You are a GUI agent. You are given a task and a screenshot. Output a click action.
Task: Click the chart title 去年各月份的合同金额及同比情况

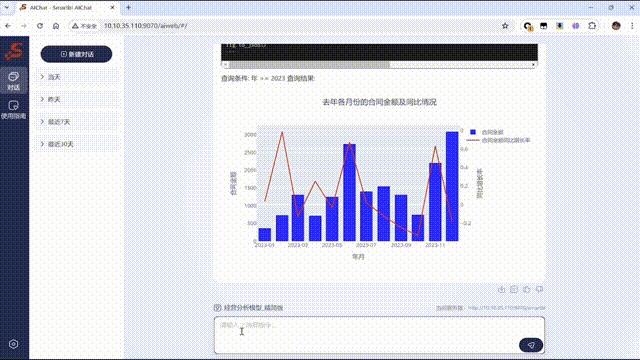tap(379, 102)
